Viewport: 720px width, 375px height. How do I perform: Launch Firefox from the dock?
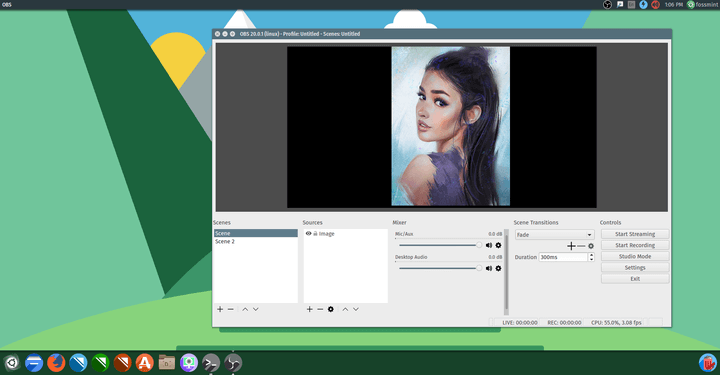tap(56, 363)
